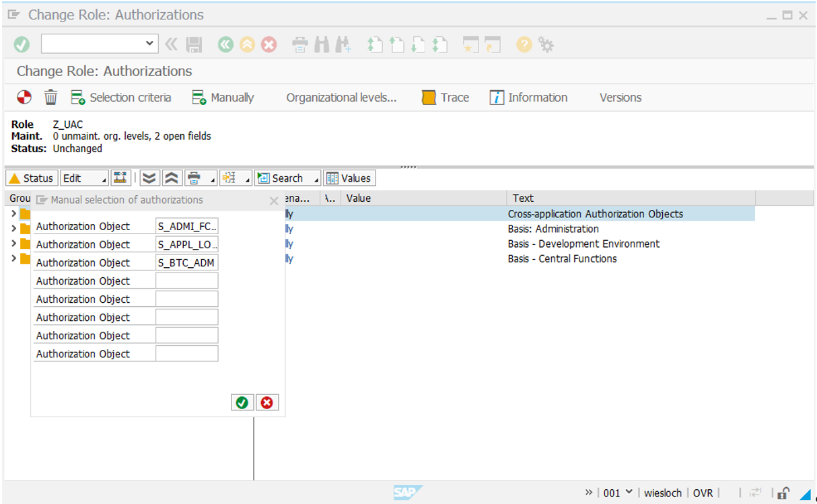Click the Delete trash can icon
Viewport: 817px width, 504px height.
coord(50,98)
